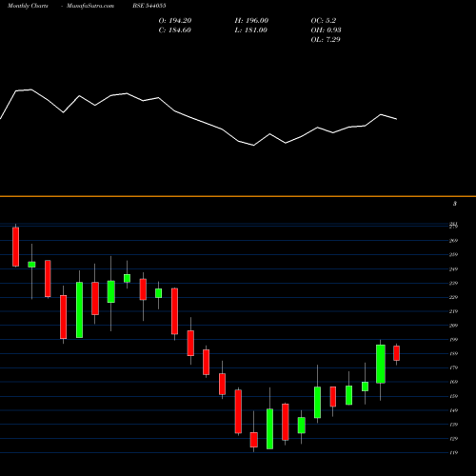Select the high value "H: 196.00"
The image size is (476, 476).
click(251, 21)
